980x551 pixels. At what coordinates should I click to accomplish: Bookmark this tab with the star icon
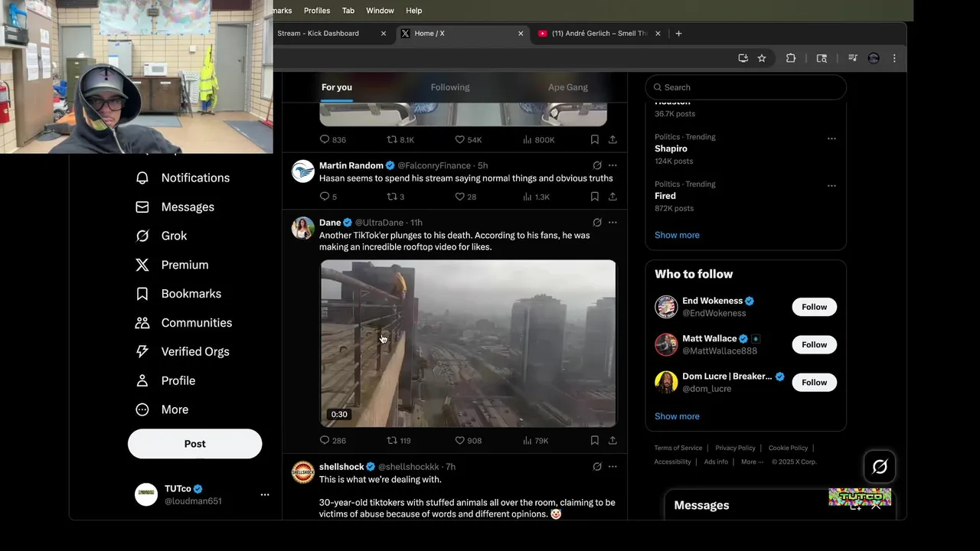[762, 58]
